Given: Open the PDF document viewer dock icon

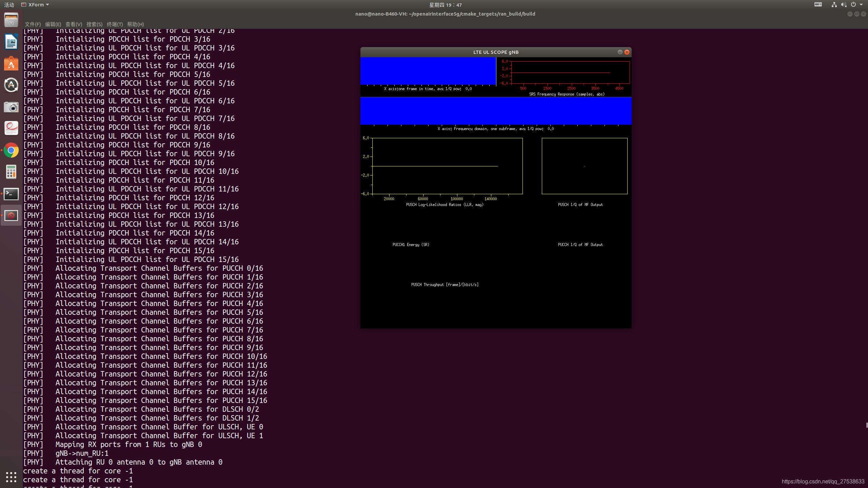Looking at the screenshot, I should pos(11,128).
